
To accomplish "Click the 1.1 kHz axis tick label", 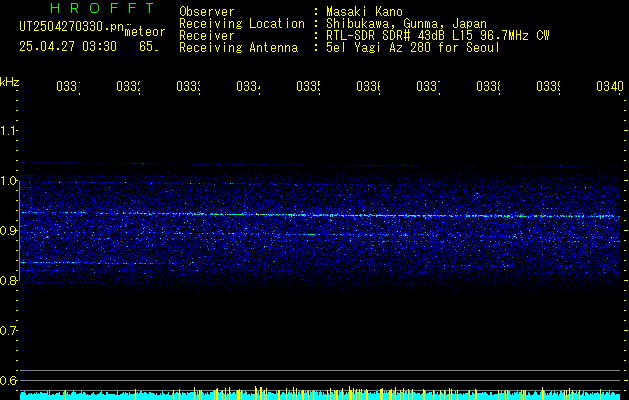I will pos(8,130).
